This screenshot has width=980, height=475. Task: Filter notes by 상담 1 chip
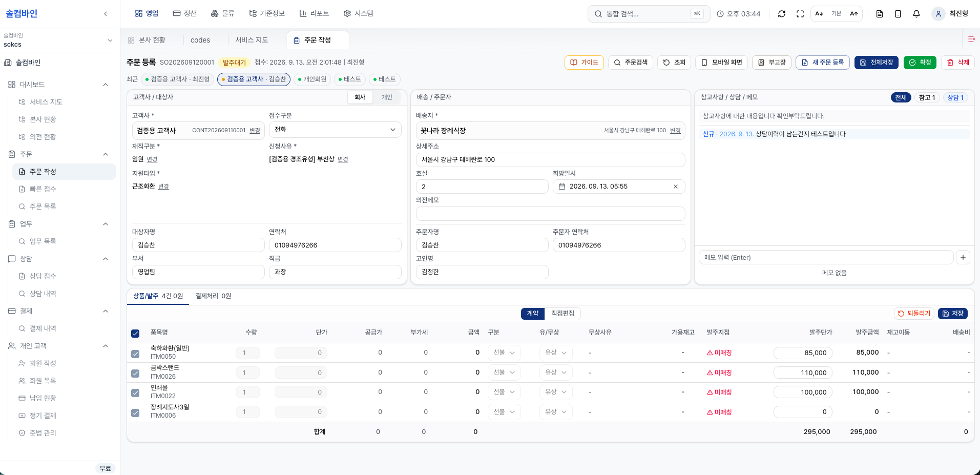tap(955, 97)
